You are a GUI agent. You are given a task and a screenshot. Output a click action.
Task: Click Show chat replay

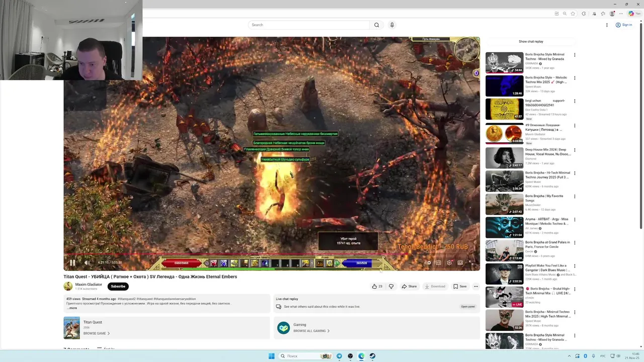click(531, 41)
